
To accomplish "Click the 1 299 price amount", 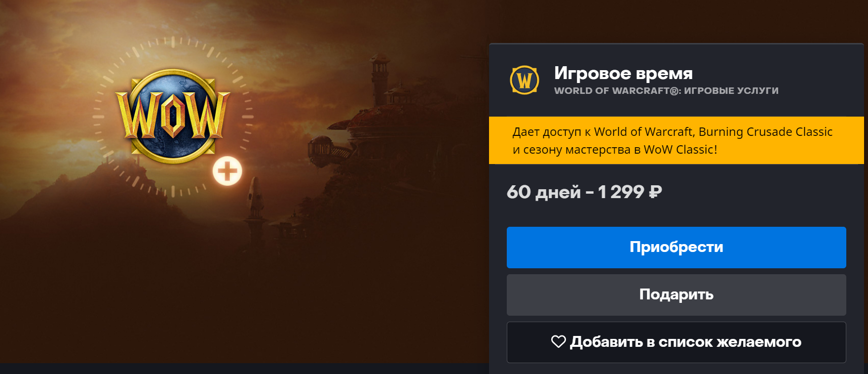I will click(x=621, y=192).
